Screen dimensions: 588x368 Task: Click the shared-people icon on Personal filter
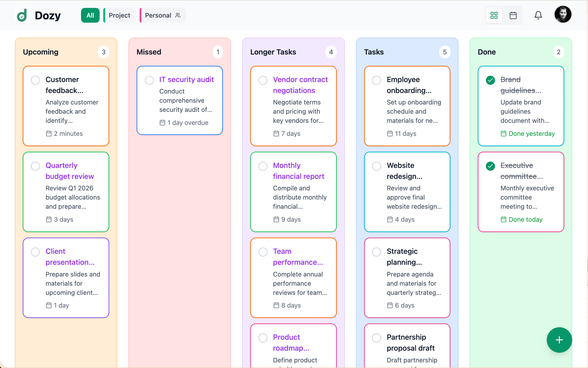pyautogui.click(x=178, y=15)
